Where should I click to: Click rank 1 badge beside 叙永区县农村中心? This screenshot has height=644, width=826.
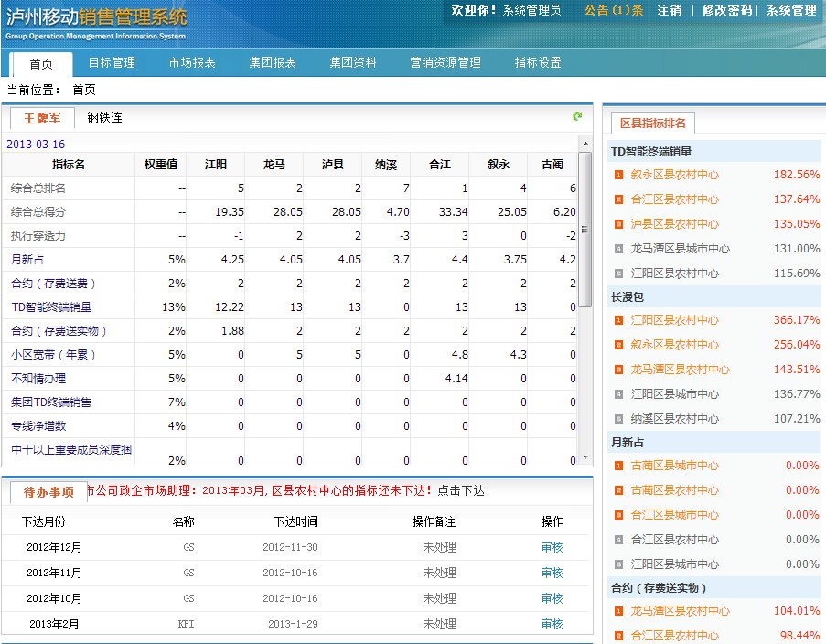[618, 175]
